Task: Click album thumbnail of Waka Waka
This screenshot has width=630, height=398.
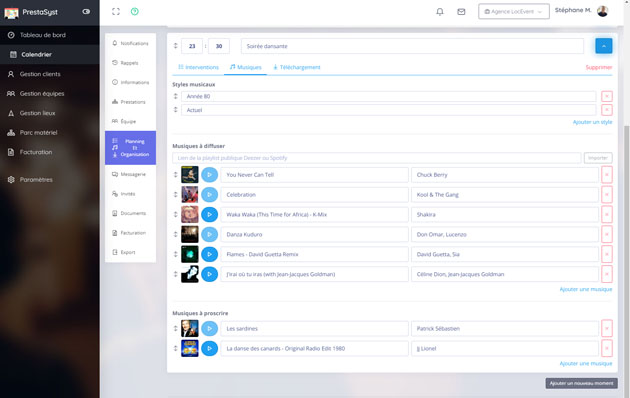Action: tap(190, 214)
